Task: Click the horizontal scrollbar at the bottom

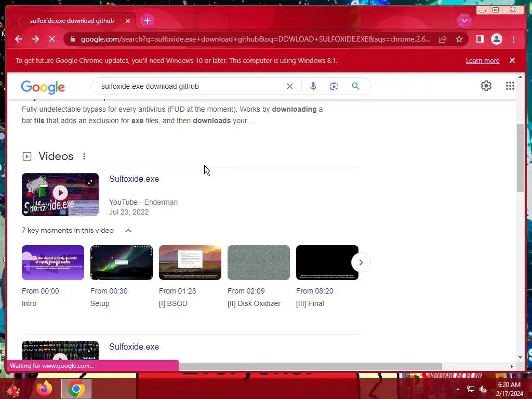Action: 310,366
